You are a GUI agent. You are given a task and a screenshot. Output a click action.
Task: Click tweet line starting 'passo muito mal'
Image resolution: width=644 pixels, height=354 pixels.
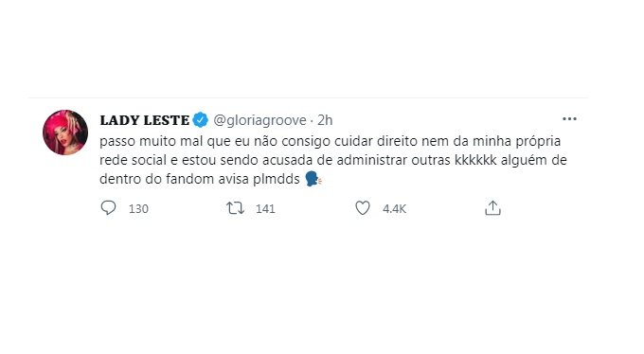[x=331, y=141]
